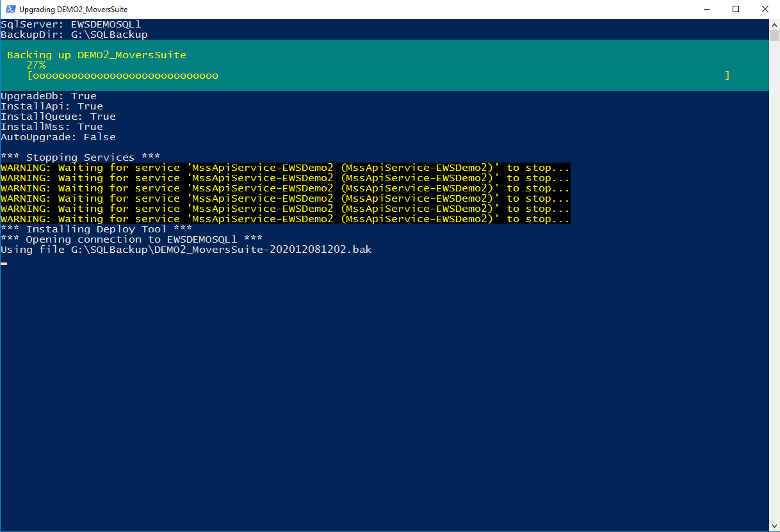The height and width of the screenshot is (532, 780).
Task: Click the scrollbar up arrow
Action: (774, 24)
